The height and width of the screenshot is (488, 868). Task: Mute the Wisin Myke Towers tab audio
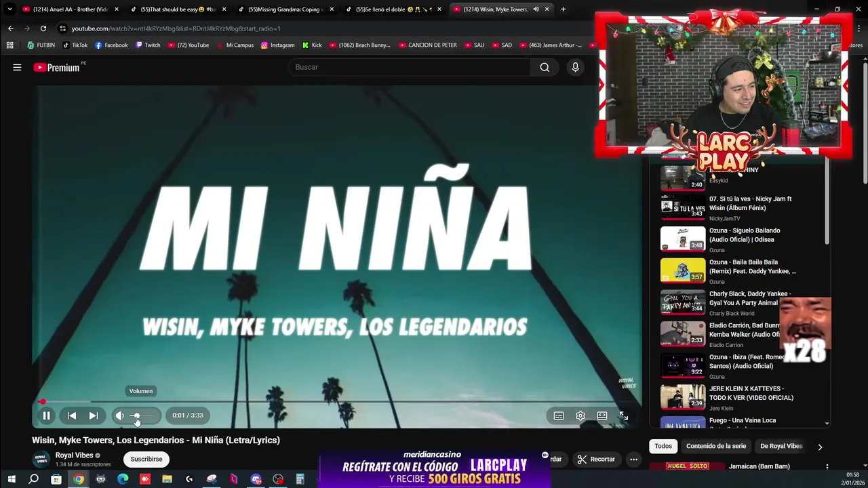pyautogui.click(x=536, y=9)
